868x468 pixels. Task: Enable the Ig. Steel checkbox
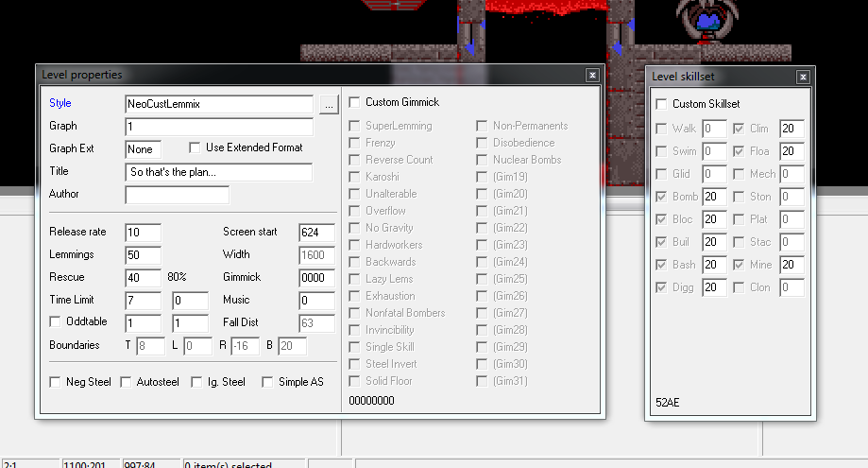tap(196, 382)
